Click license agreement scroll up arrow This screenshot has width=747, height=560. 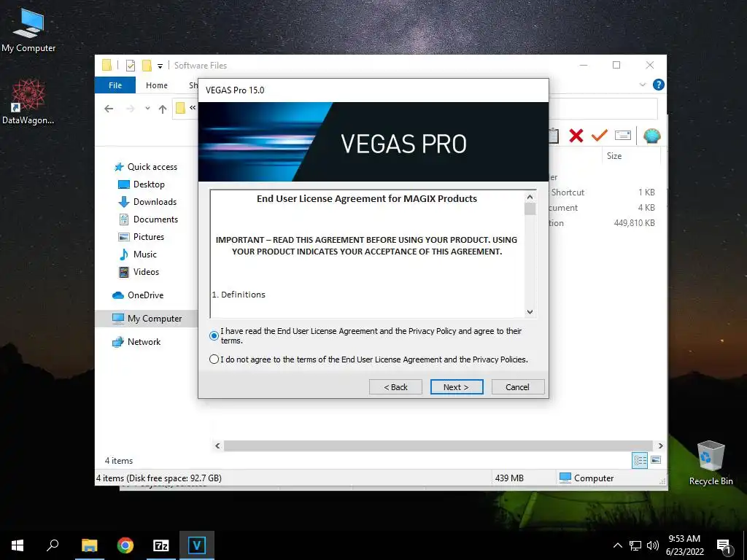click(x=530, y=197)
